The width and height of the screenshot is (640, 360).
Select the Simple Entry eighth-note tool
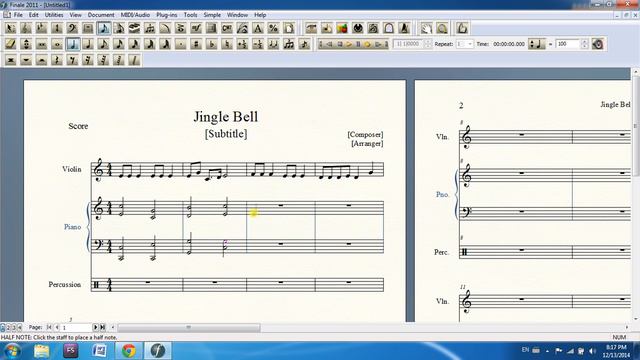[104, 28]
